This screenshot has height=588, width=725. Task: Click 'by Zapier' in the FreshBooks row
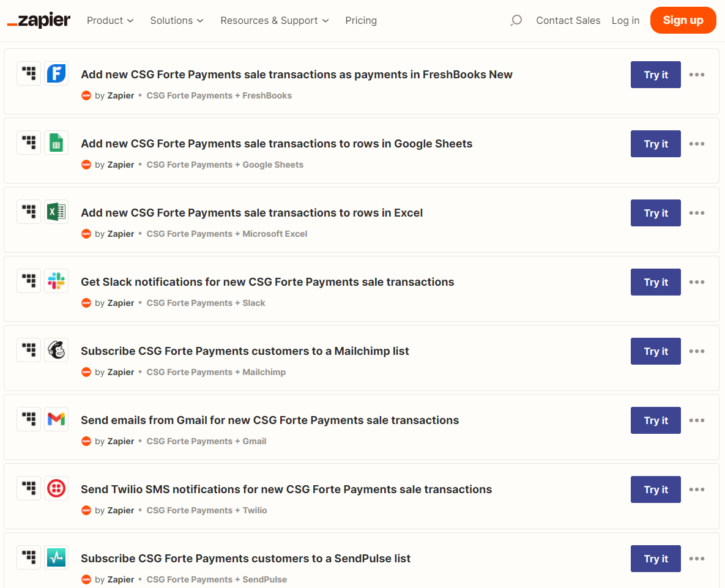(x=114, y=95)
